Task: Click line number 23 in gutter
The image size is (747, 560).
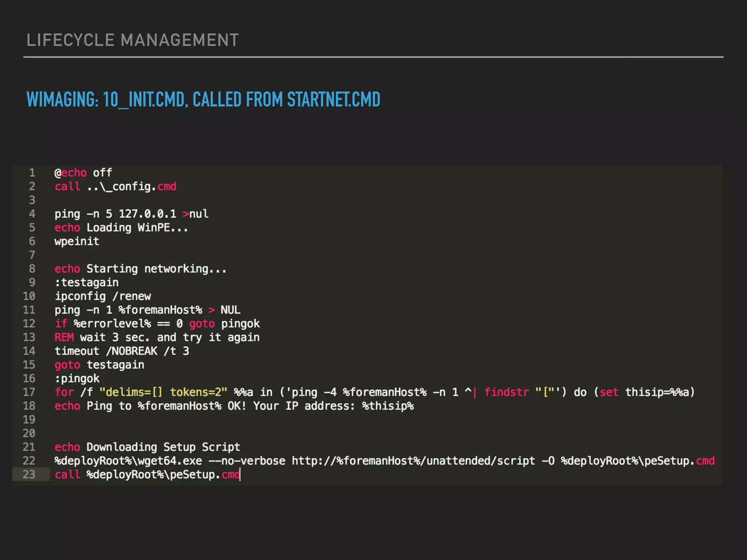Action: [29, 474]
